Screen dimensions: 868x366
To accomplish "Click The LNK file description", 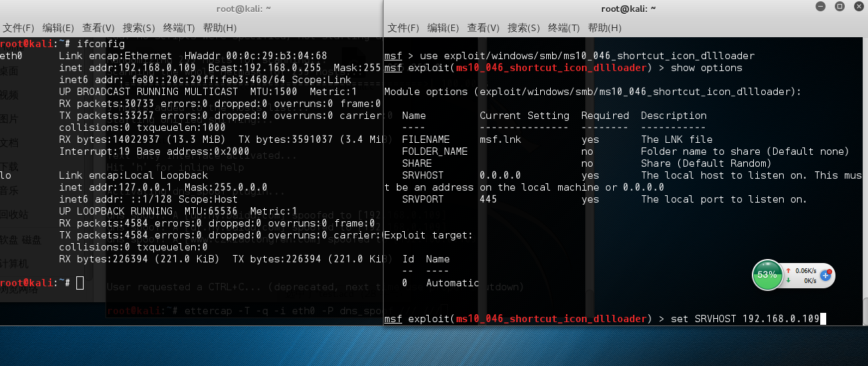I will [x=677, y=139].
